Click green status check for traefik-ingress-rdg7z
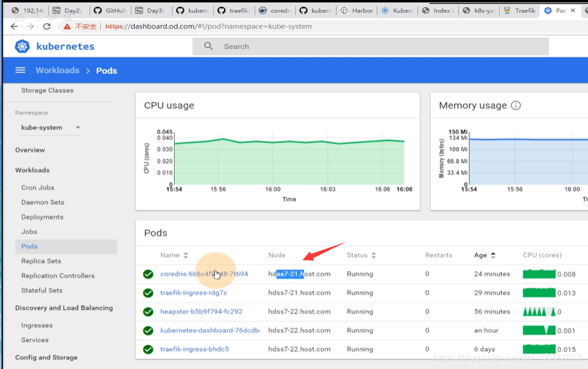The height and width of the screenshot is (369, 588). pyautogui.click(x=148, y=293)
